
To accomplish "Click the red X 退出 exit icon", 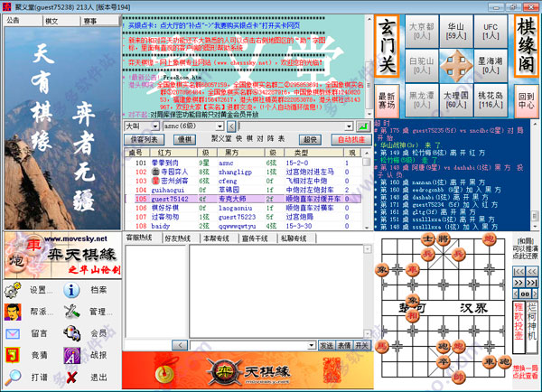I will click(x=71, y=378).
